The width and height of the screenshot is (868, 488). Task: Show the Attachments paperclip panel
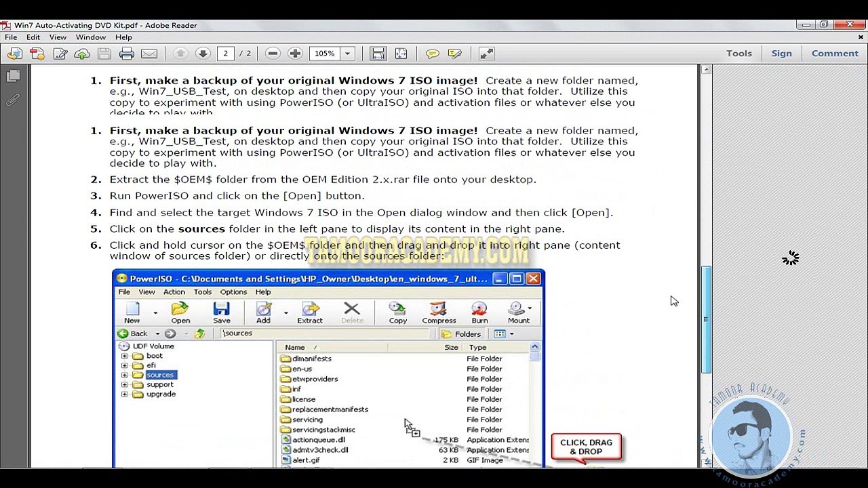(13, 100)
